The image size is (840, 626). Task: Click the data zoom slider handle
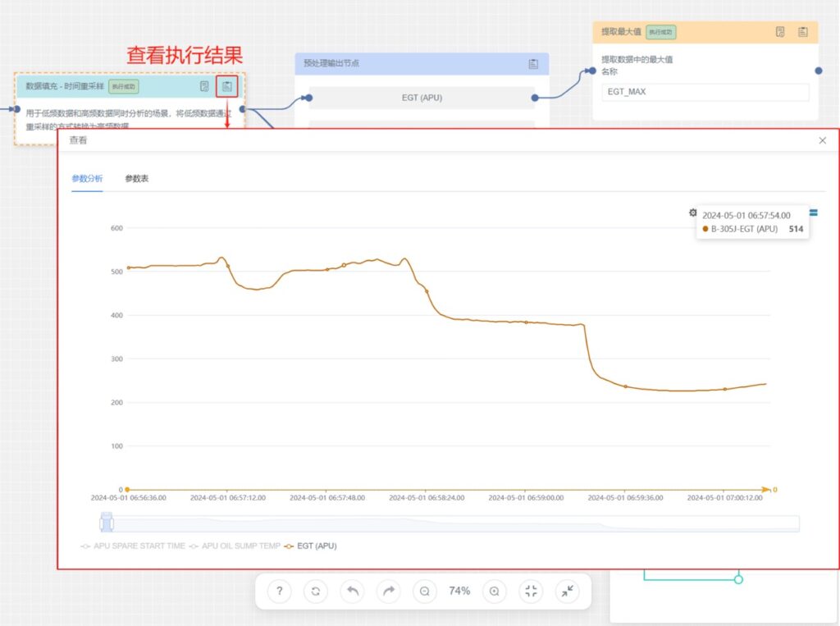(x=107, y=522)
